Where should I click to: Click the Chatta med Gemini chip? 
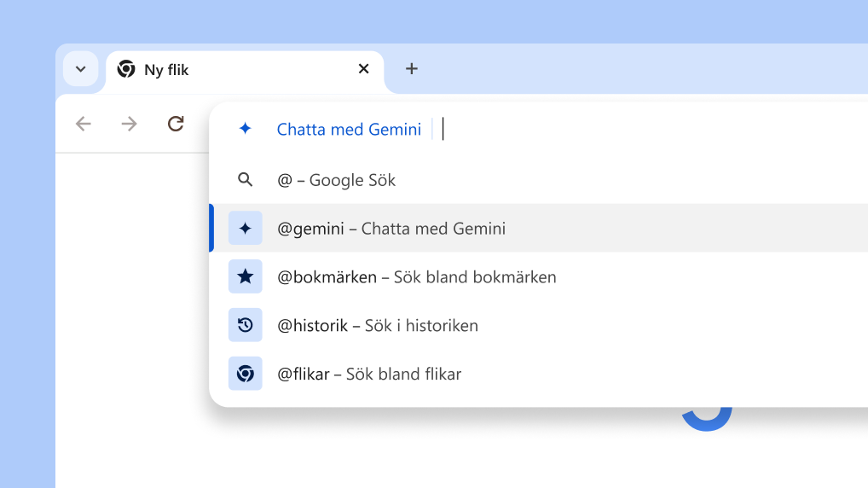coord(349,129)
